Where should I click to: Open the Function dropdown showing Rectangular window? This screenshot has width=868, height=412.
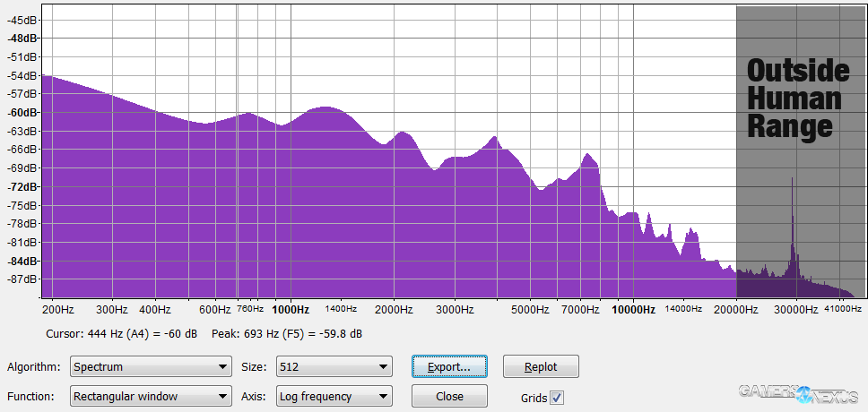pos(150,397)
